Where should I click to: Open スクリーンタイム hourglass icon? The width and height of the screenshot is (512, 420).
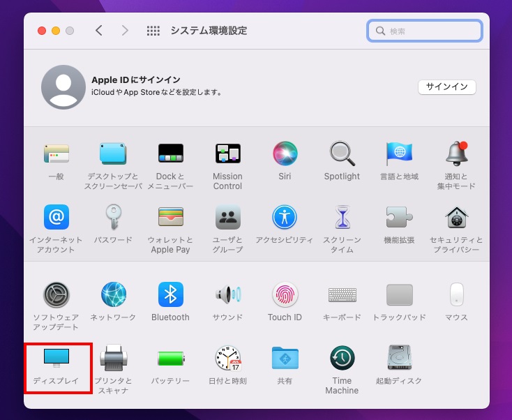pyautogui.click(x=342, y=217)
